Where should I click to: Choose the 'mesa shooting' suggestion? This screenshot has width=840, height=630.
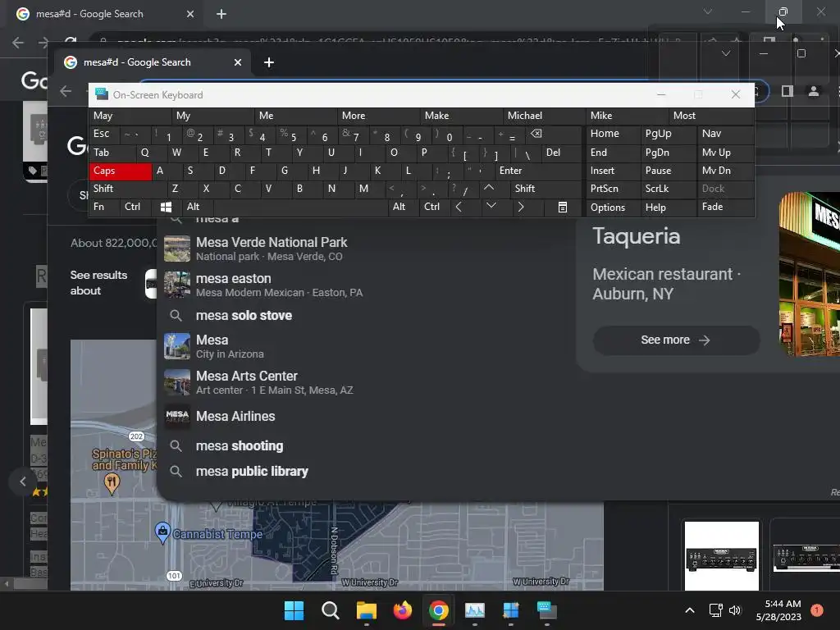(364, 445)
